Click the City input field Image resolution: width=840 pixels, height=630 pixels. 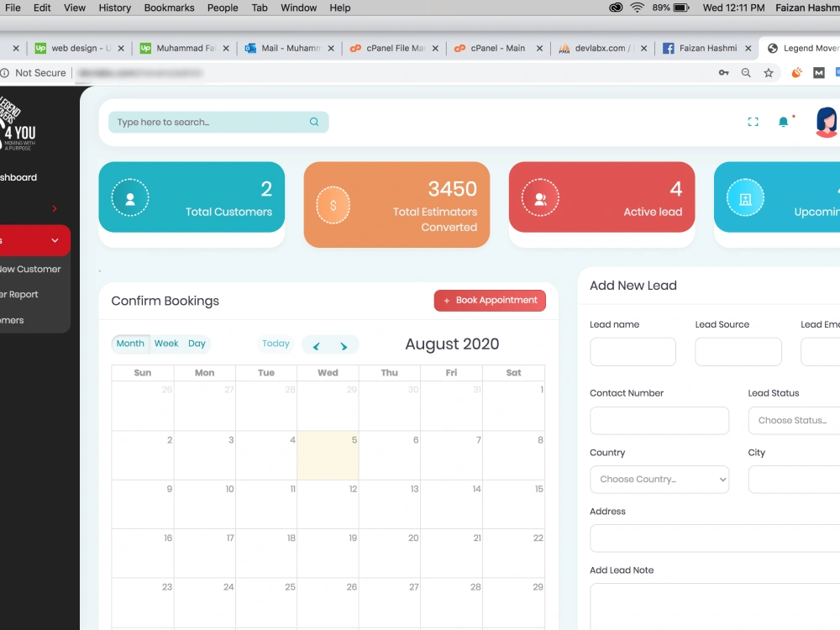click(794, 479)
